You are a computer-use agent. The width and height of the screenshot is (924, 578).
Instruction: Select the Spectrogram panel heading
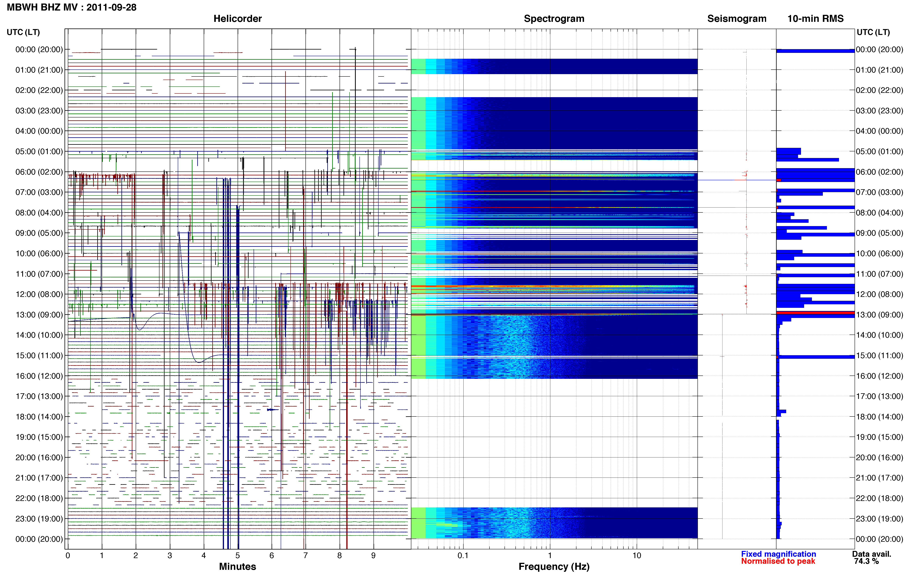(554, 19)
